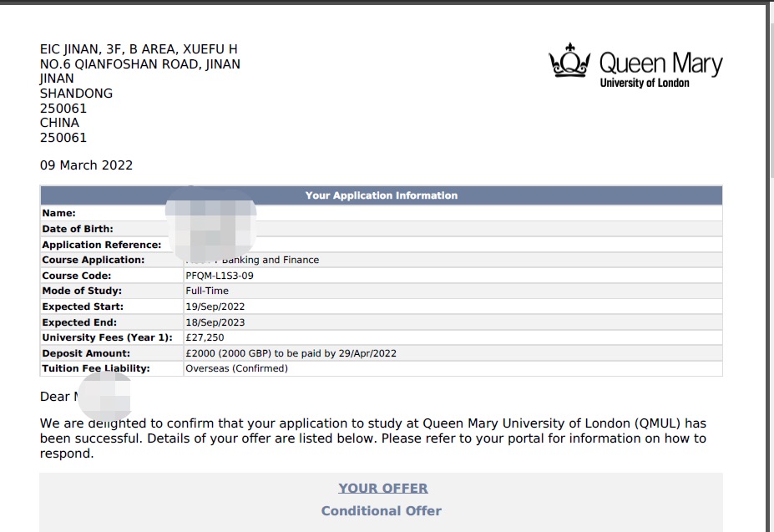Image resolution: width=774 pixels, height=532 pixels.
Task: Click the Overseas (Confirmed) fee liability value
Action: [x=236, y=368]
